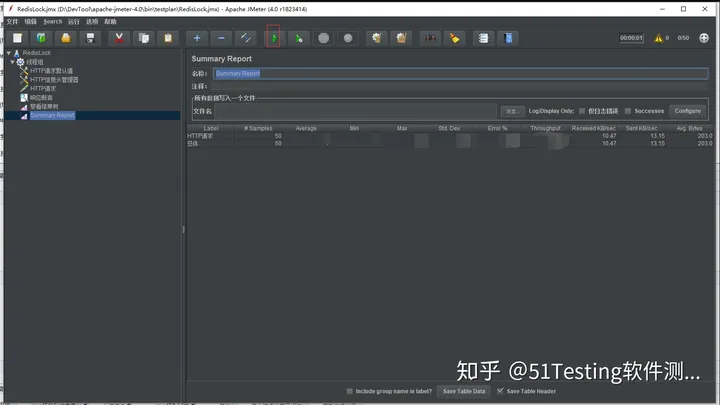Select the RedisLock tree node
The image size is (720, 405).
(x=37, y=53)
